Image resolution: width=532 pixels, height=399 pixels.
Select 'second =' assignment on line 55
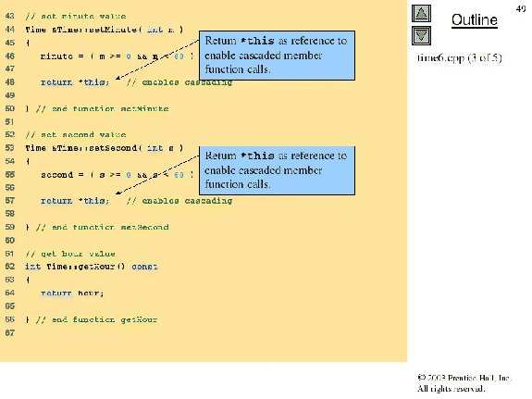[x=118, y=175]
